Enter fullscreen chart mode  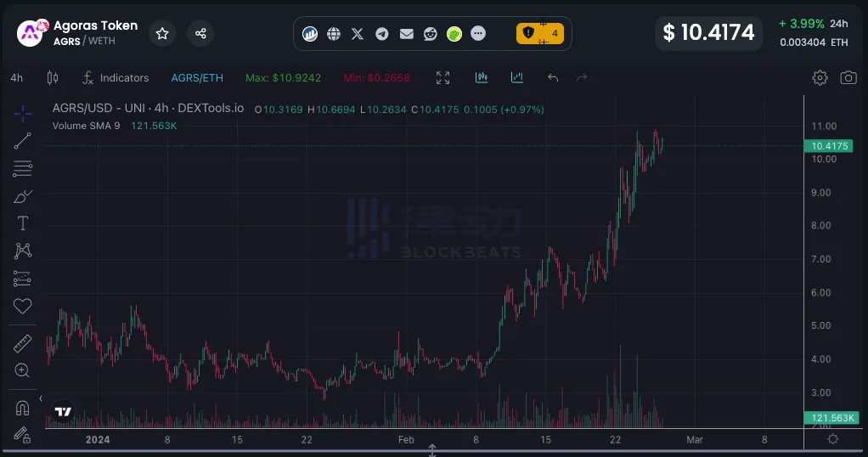[442, 78]
